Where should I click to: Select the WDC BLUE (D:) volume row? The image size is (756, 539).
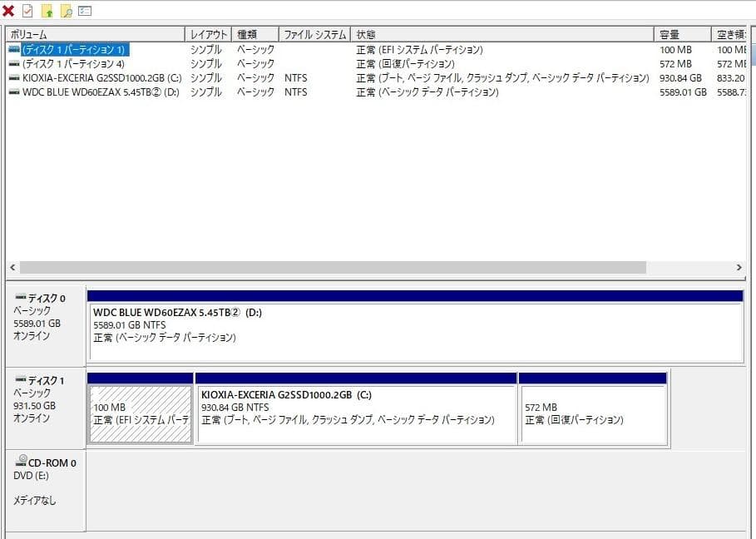point(125,91)
